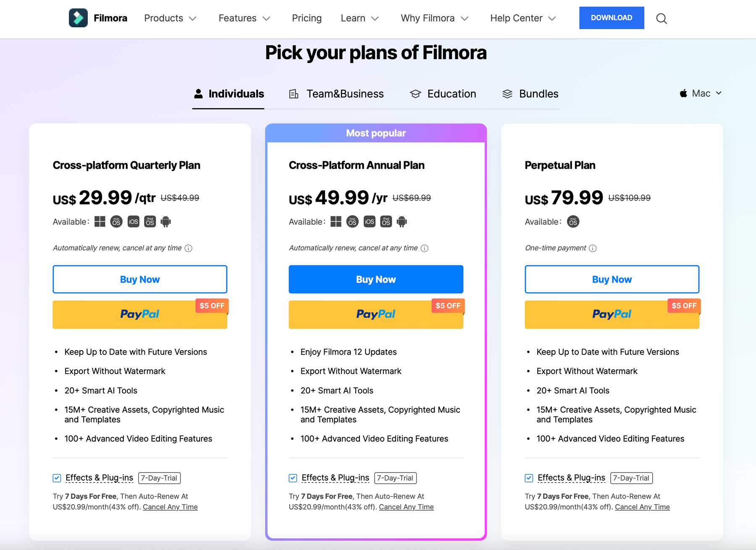Click the Android icon in Annual plan availability

click(402, 222)
